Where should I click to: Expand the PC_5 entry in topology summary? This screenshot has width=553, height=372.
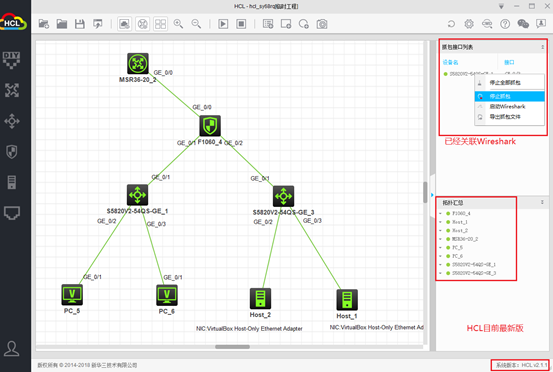tap(440, 247)
